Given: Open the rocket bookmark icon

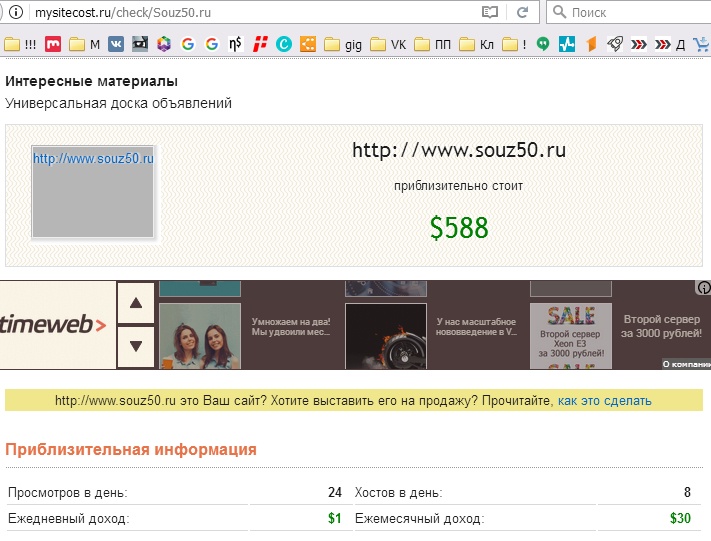Looking at the screenshot, I should click(615, 44).
